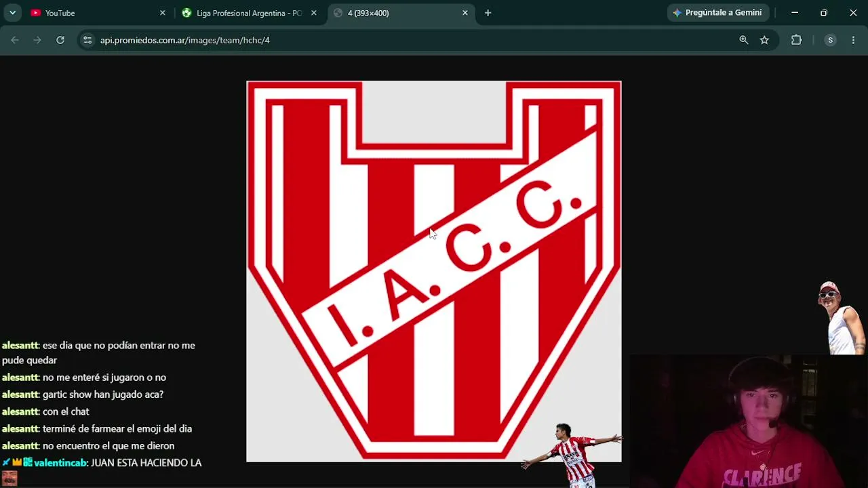Screen dimensions: 868x488
Task: Bookmark this page with the star icon
Action: 764,40
